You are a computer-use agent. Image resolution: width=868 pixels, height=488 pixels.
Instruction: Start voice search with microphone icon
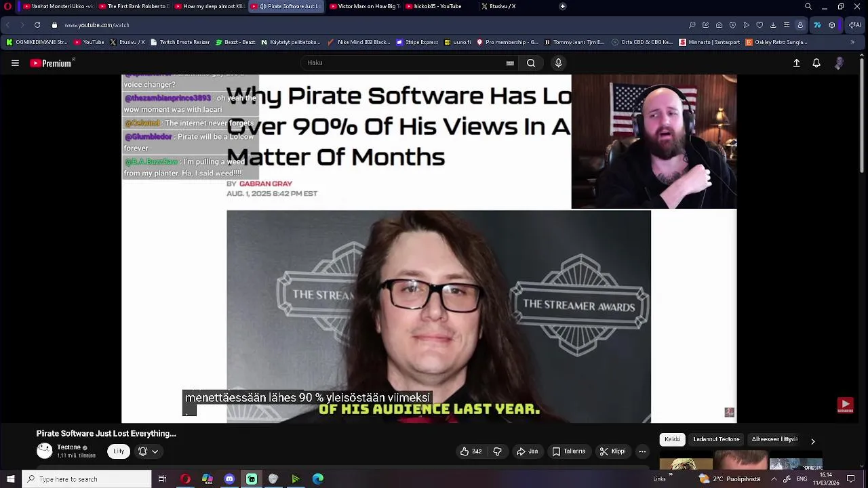point(558,63)
